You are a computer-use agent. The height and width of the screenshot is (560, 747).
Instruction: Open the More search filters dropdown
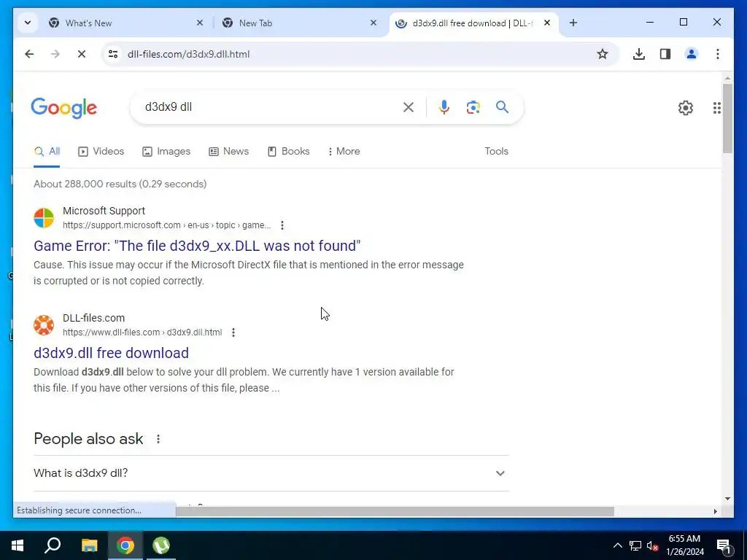(x=344, y=152)
